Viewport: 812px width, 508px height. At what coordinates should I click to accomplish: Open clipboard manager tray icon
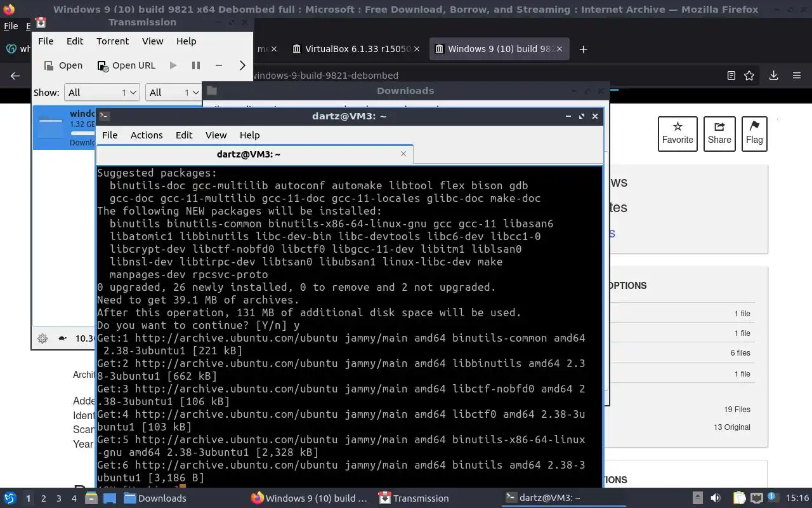(x=739, y=498)
